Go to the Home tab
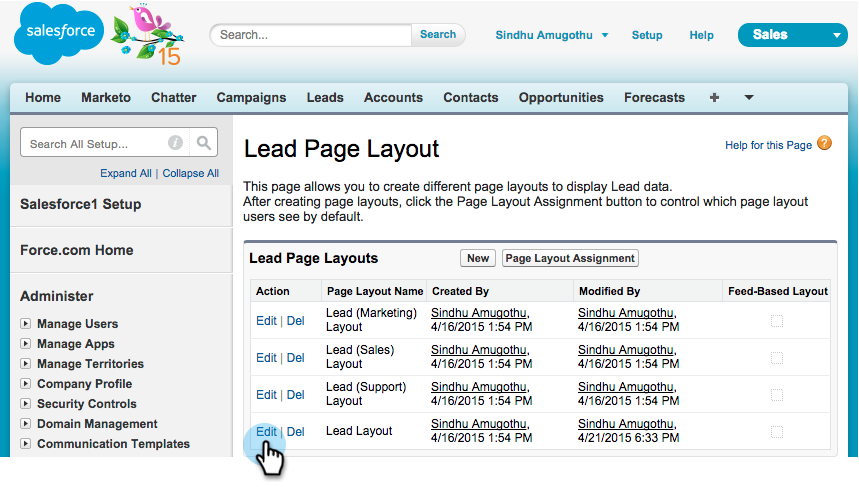 click(43, 98)
